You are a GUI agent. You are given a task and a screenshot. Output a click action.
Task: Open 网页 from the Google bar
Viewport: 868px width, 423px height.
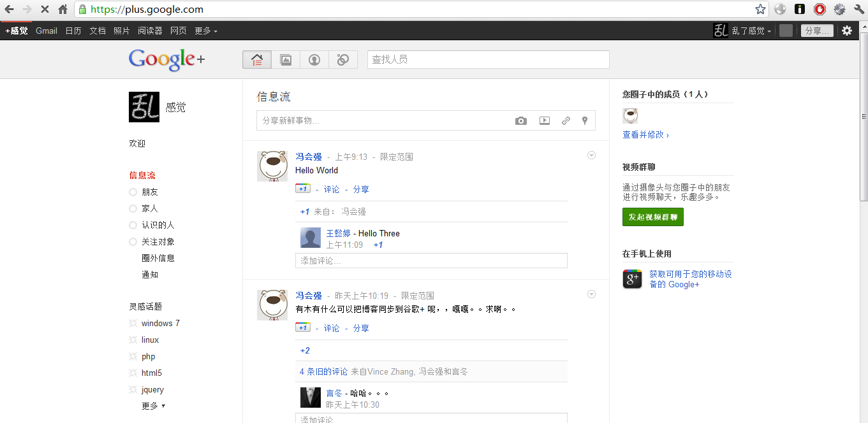pyautogui.click(x=179, y=31)
